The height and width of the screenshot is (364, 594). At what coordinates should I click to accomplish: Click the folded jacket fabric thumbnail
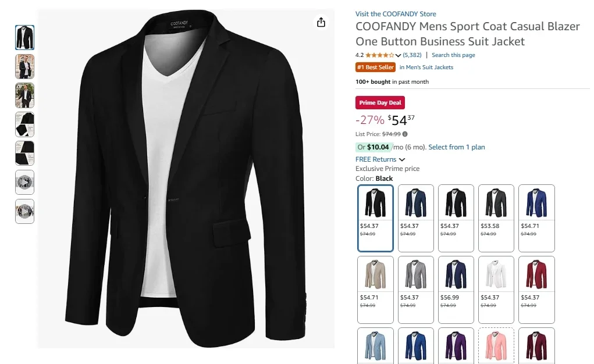point(24,124)
